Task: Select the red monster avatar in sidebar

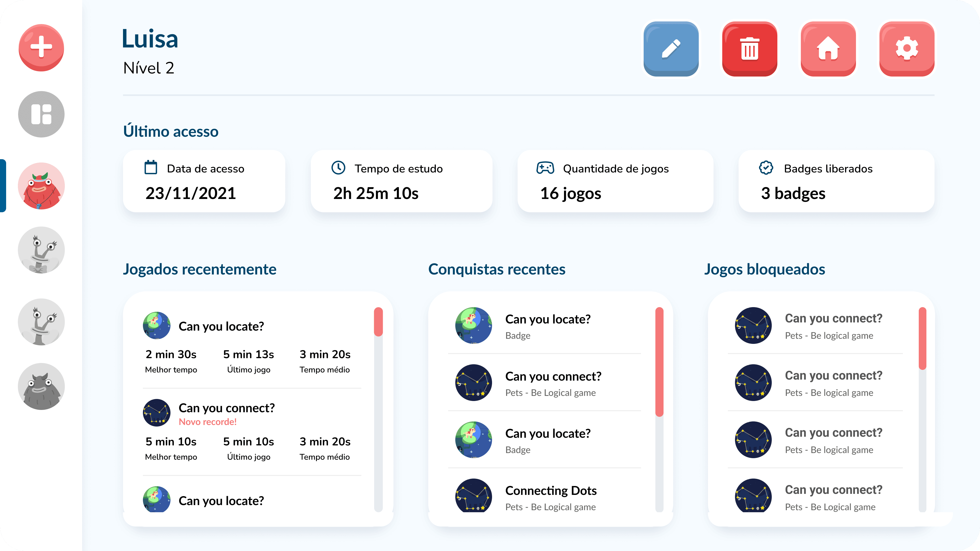Action: 41,186
